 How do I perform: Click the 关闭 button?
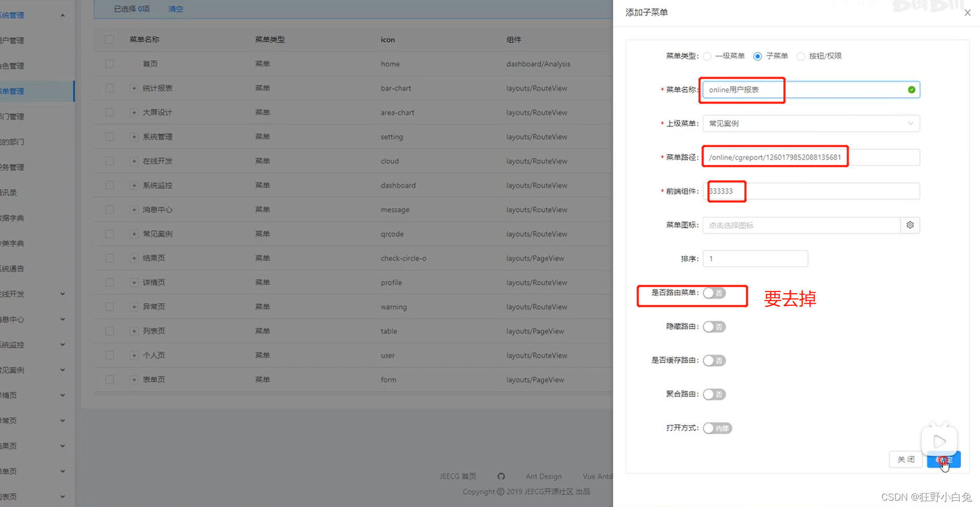(x=906, y=459)
